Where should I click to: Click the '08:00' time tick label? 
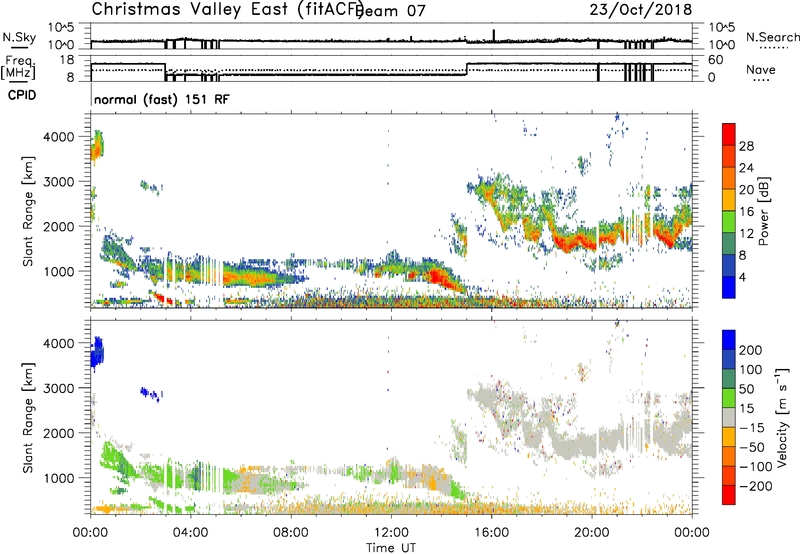291,533
